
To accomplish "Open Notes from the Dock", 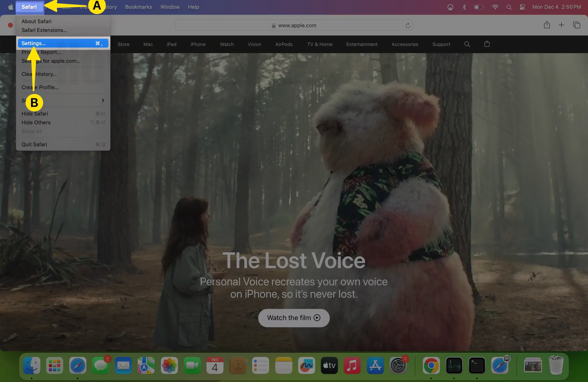I will 284,365.
